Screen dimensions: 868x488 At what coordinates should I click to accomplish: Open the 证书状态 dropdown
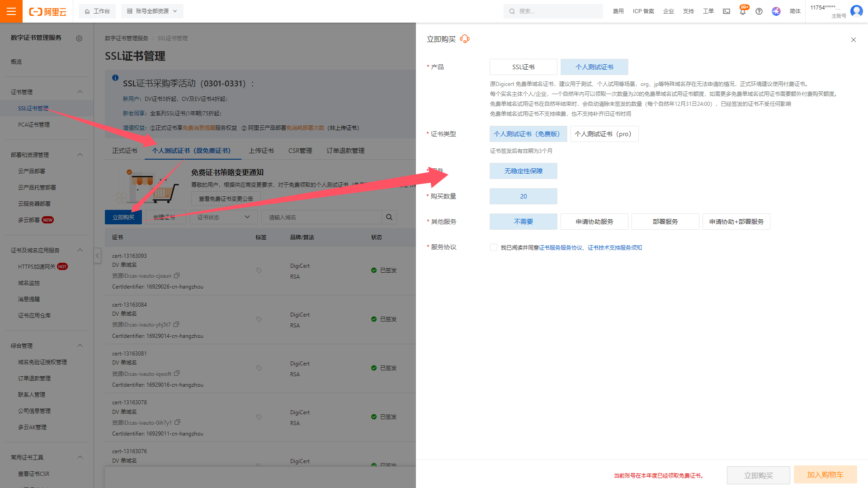click(x=223, y=217)
